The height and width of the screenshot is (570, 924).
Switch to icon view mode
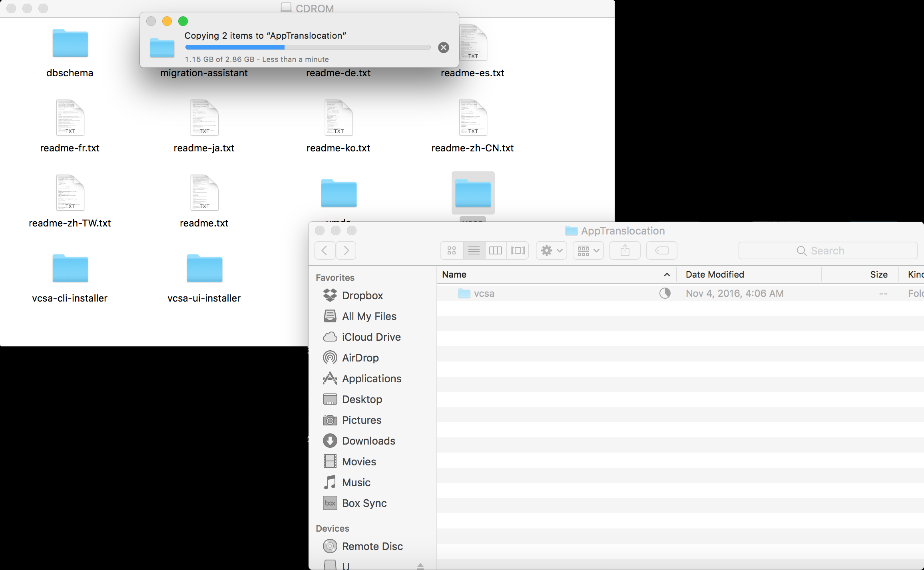click(x=452, y=250)
